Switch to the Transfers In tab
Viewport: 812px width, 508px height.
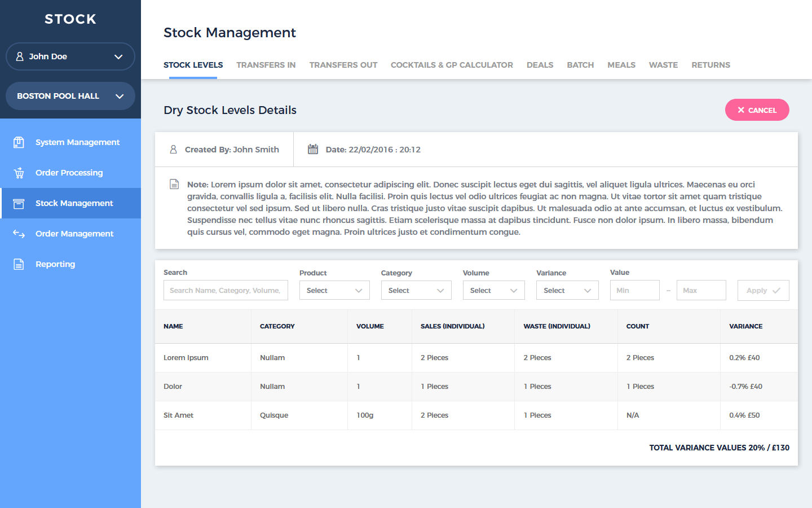pyautogui.click(x=266, y=65)
